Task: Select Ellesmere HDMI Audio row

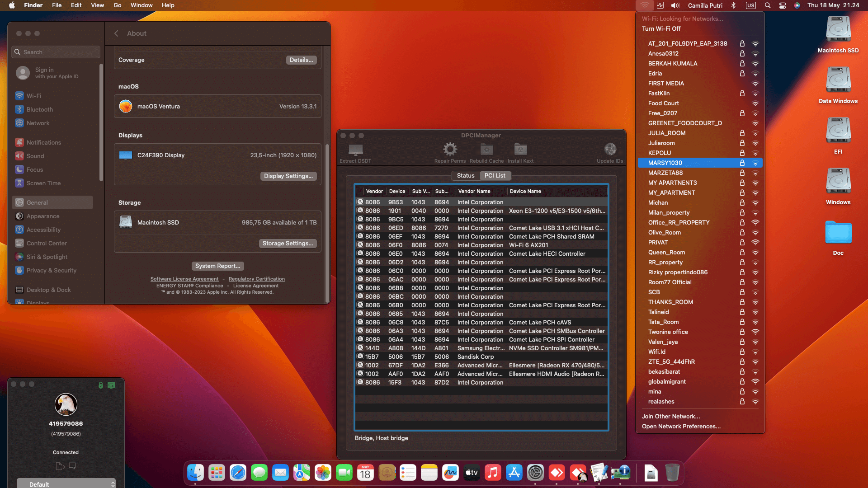Action: tap(481, 374)
